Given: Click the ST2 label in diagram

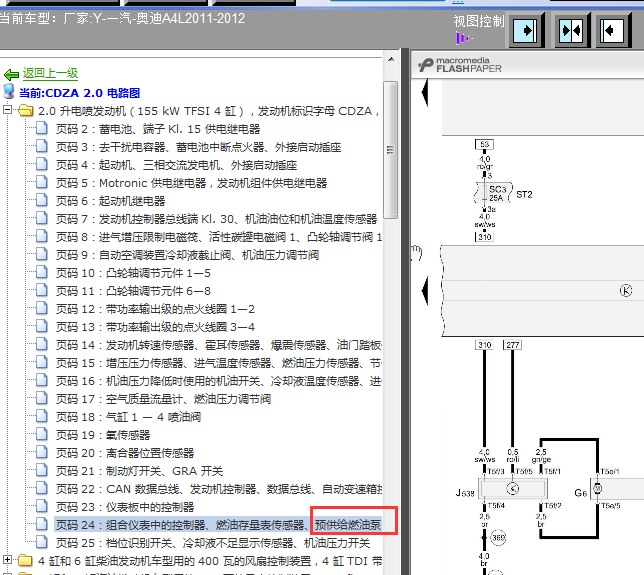Looking at the screenshot, I should [x=524, y=194].
